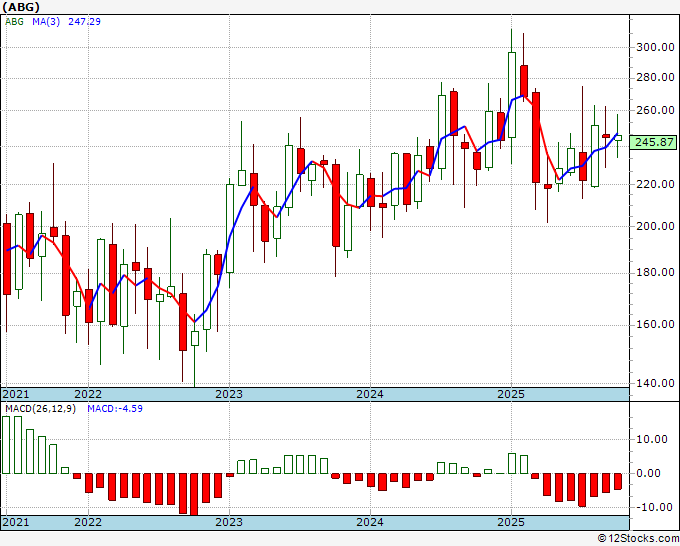Click the 220.00 price axis label
The image size is (680, 546).
pyautogui.click(x=655, y=184)
